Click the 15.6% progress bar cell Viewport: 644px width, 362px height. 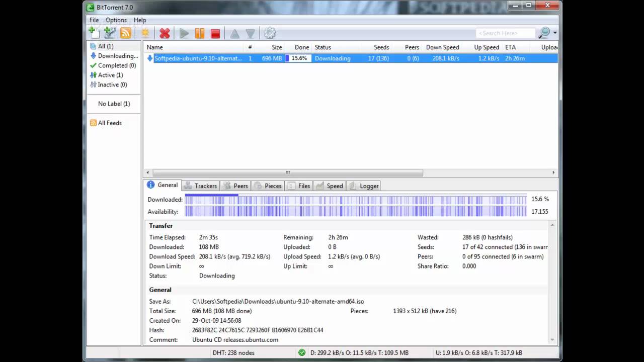(298, 58)
